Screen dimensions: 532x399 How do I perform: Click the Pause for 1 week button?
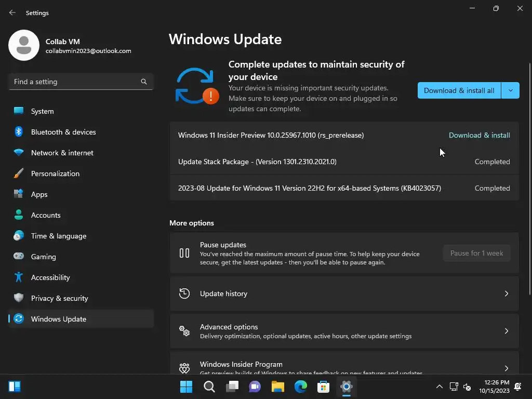click(477, 253)
